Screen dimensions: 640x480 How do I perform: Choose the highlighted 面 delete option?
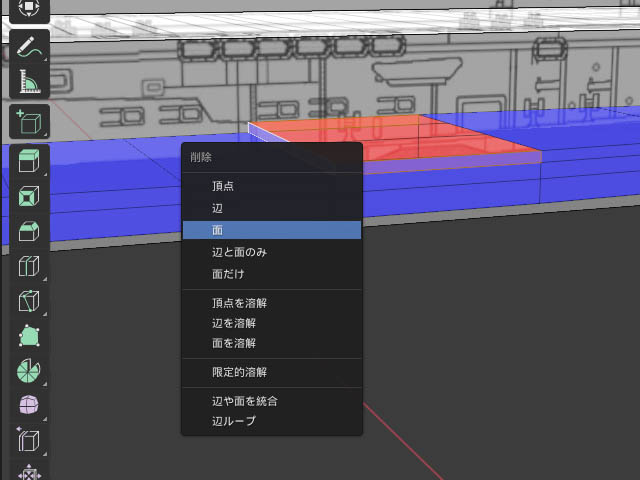coord(272,230)
